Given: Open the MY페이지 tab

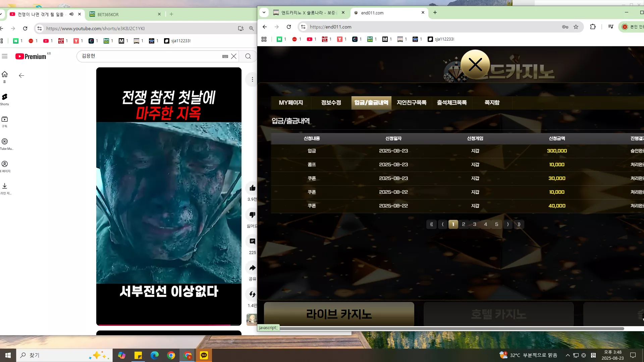Looking at the screenshot, I should click(x=291, y=103).
